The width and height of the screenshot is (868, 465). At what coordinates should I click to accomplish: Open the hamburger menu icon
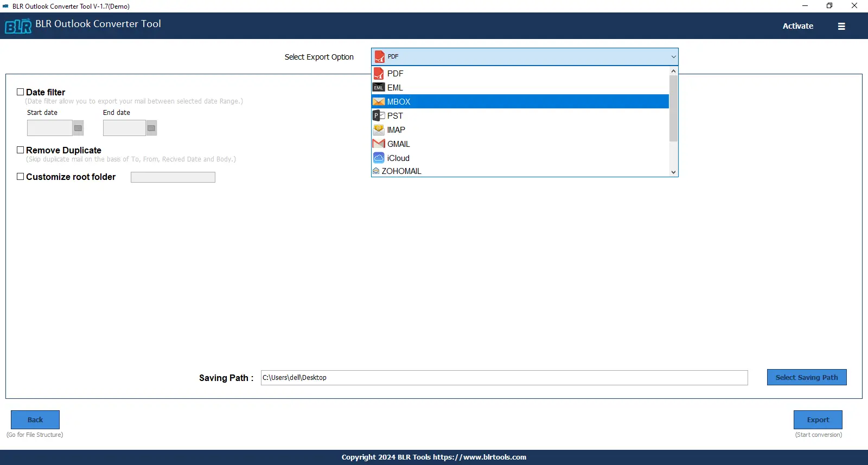[841, 26]
